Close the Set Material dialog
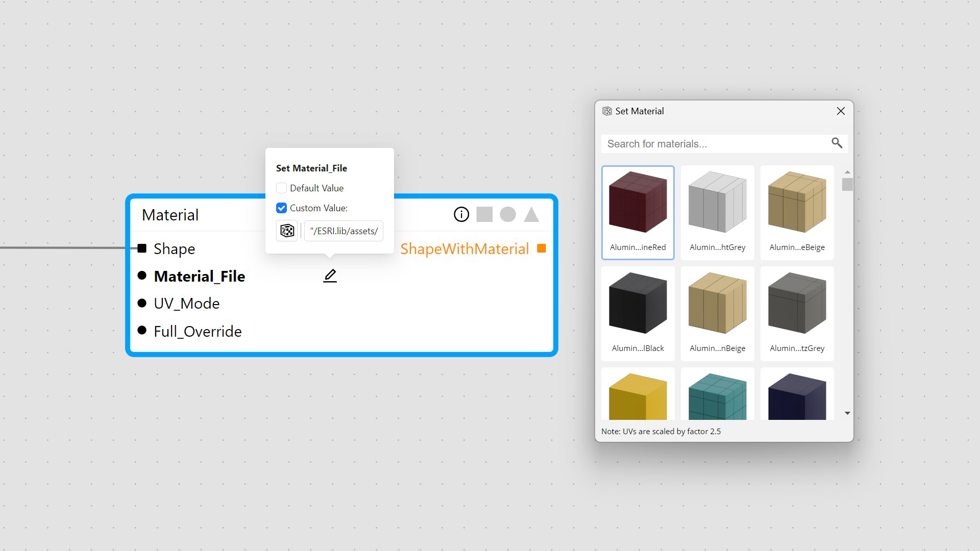980x551 pixels. point(841,111)
